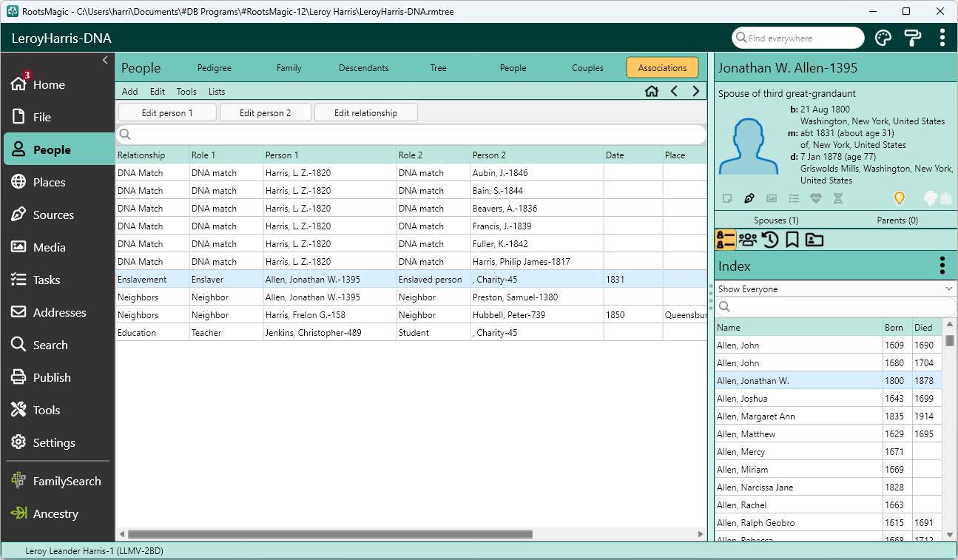
Task: Click the Edit person 1 button
Action: point(167,113)
